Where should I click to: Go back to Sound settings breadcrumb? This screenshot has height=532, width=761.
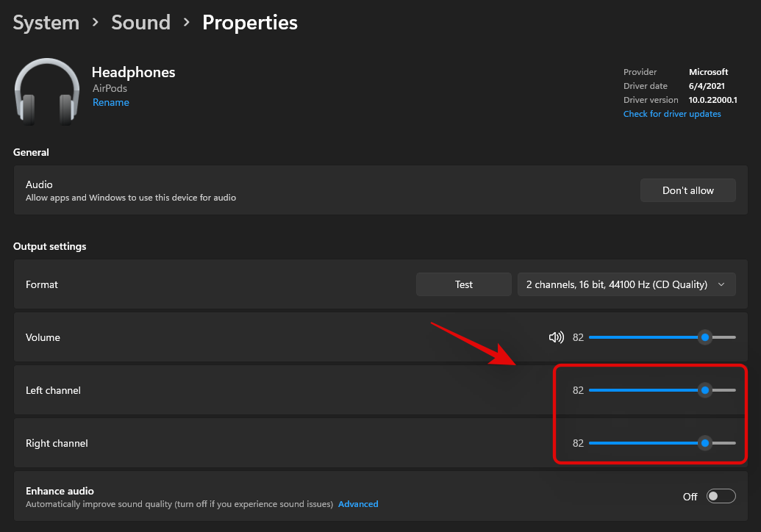click(140, 22)
